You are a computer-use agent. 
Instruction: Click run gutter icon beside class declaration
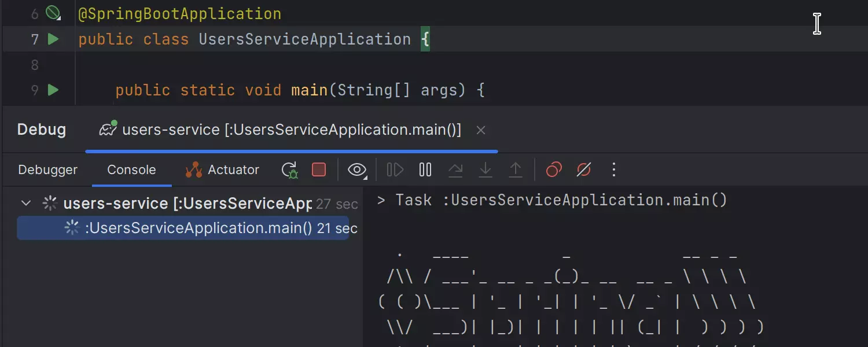coord(53,39)
